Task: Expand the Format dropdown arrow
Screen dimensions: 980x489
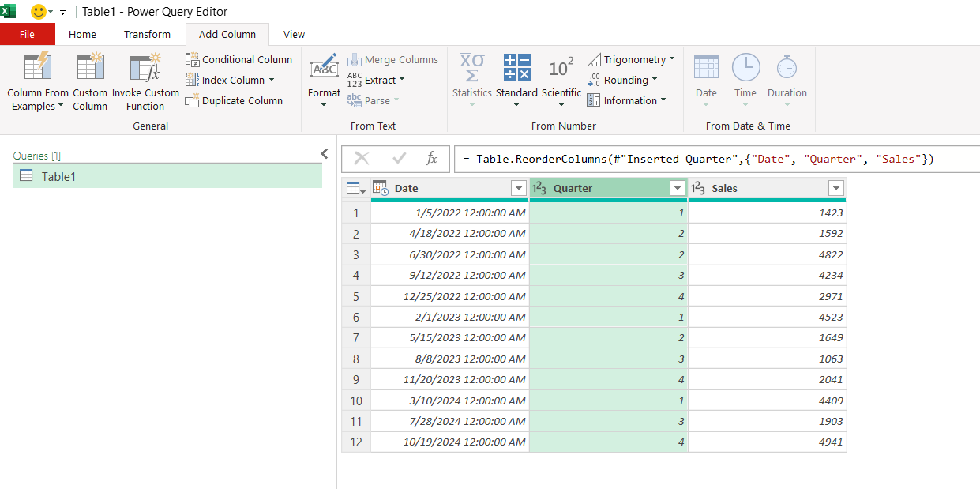Action: (324, 105)
